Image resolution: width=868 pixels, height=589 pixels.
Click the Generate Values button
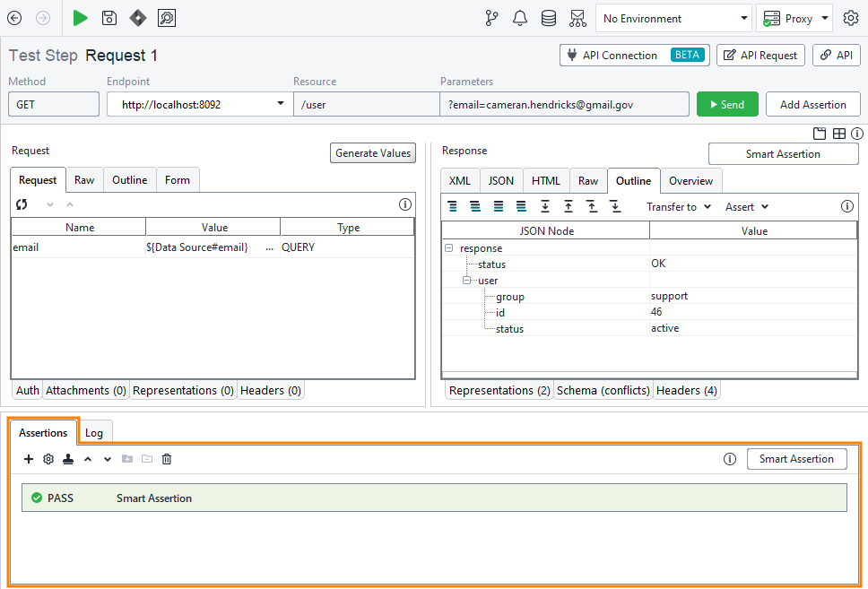point(372,152)
